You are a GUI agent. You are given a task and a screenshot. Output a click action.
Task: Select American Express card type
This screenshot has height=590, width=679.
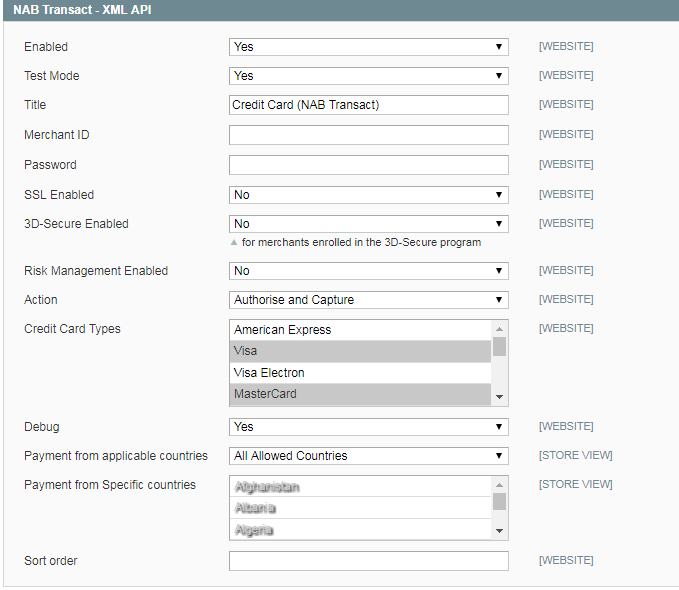tap(360, 330)
